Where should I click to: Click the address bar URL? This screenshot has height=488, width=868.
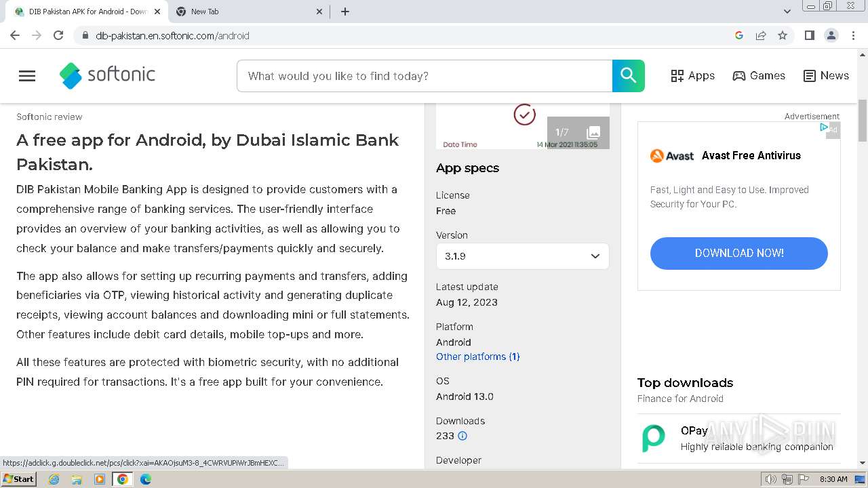(172, 36)
